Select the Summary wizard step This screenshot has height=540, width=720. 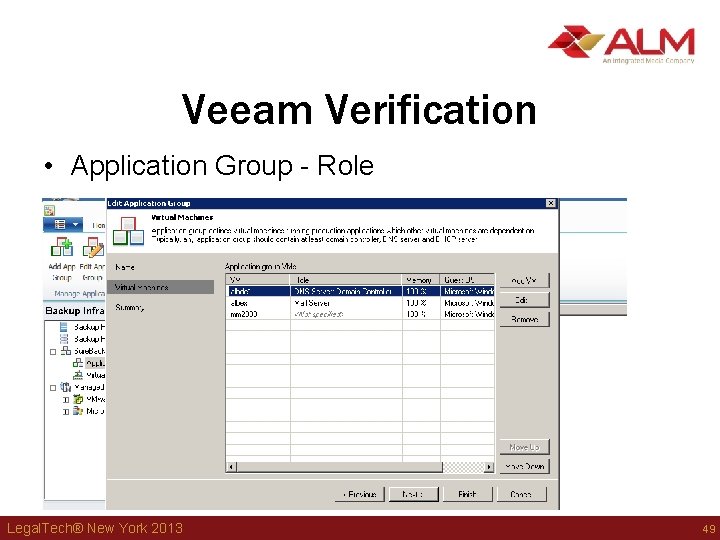click(129, 307)
